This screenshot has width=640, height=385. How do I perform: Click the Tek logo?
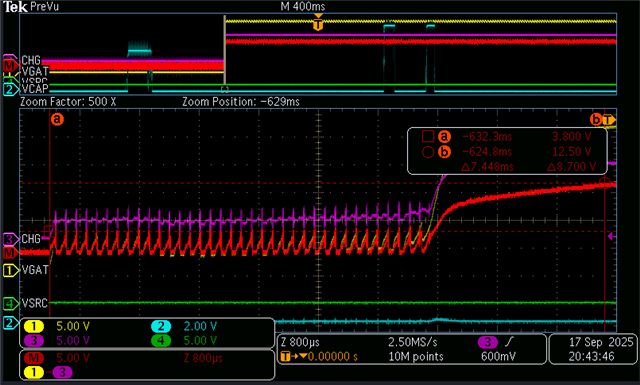point(15,7)
